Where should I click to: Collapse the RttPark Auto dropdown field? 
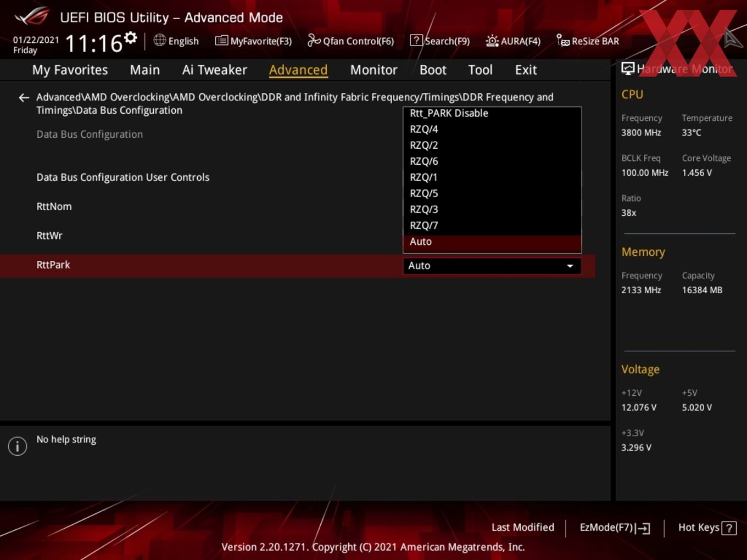[492, 266]
